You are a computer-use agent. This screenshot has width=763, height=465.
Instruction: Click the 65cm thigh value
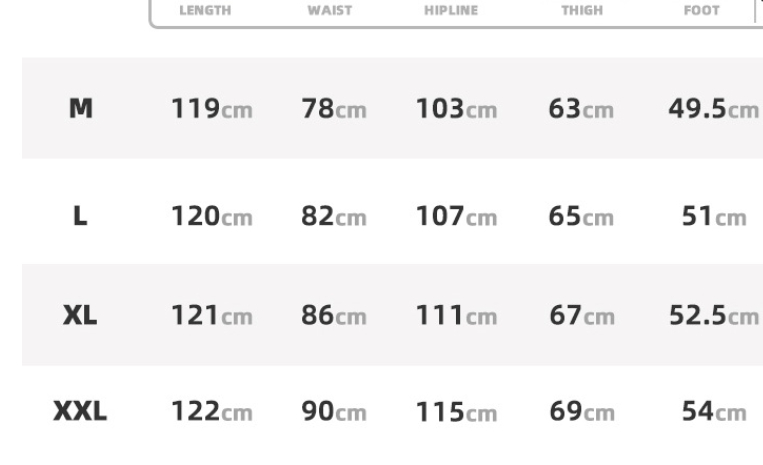(x=581, y=216)
